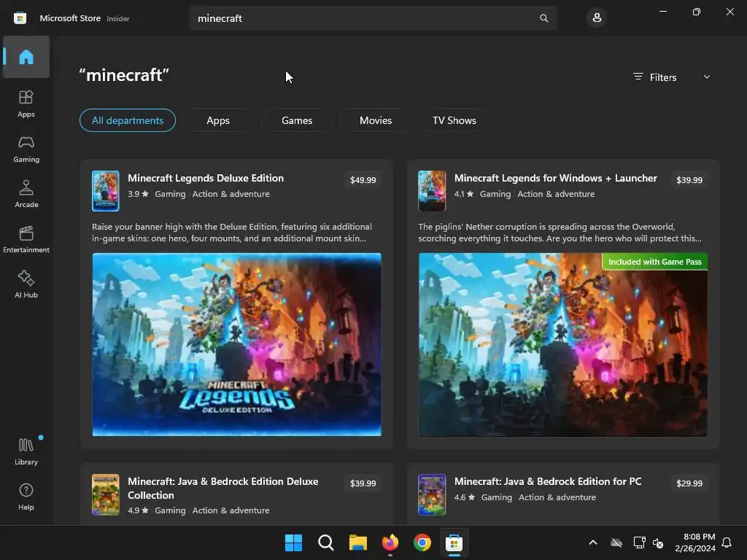Open Minecraft: Java & Bedrock Edition Deluxe Collection title
Screen dimensions: 747x560
point(223,488)
